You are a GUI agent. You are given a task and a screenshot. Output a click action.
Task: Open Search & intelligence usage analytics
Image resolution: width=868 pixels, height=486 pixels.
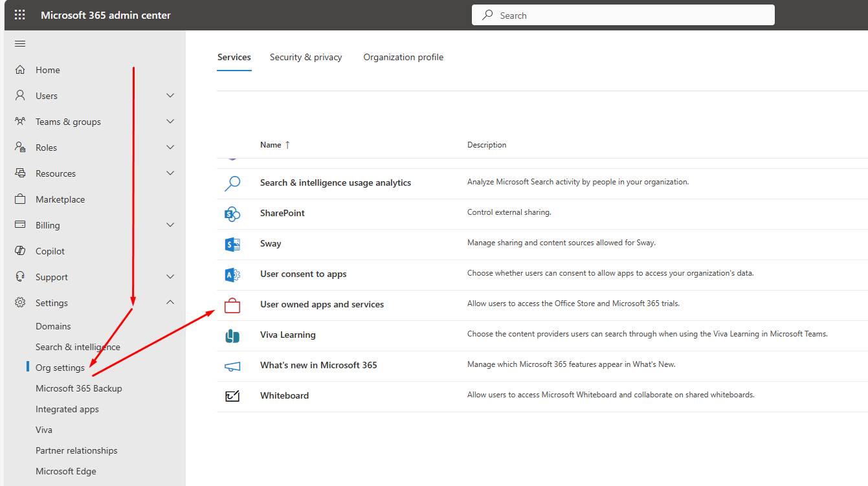335,182
